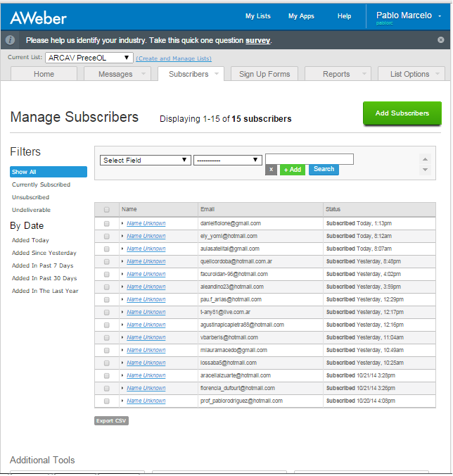Screen dimensions: 453x476
Task: Filter by Added Since Yesterday
Action: click(x=44, y=253)
